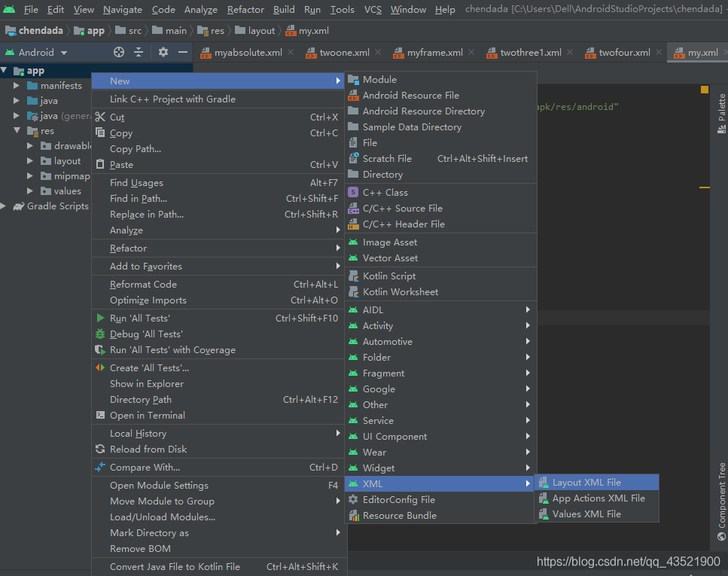Click the C/C++ Header File icon
The image size is (728, 576).
[353, 224]
